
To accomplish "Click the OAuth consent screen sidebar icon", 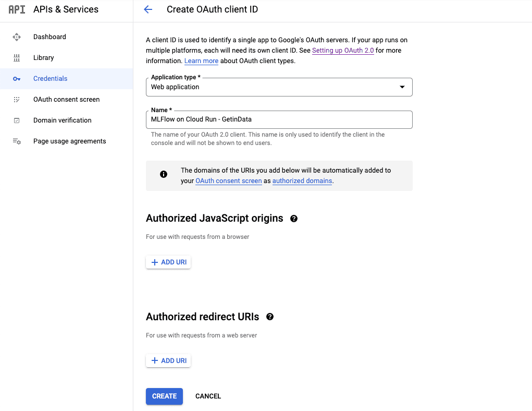I will (17, 100).
